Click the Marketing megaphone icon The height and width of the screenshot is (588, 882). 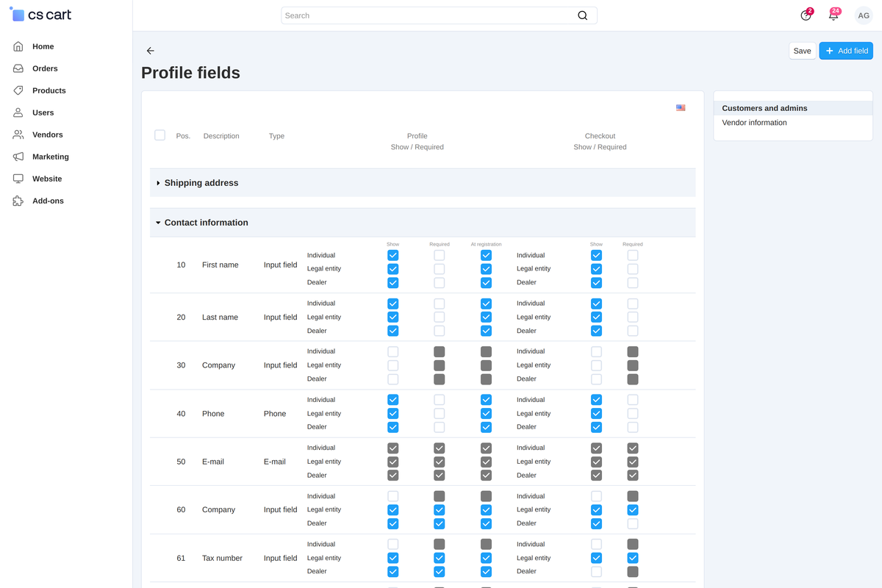18,157
